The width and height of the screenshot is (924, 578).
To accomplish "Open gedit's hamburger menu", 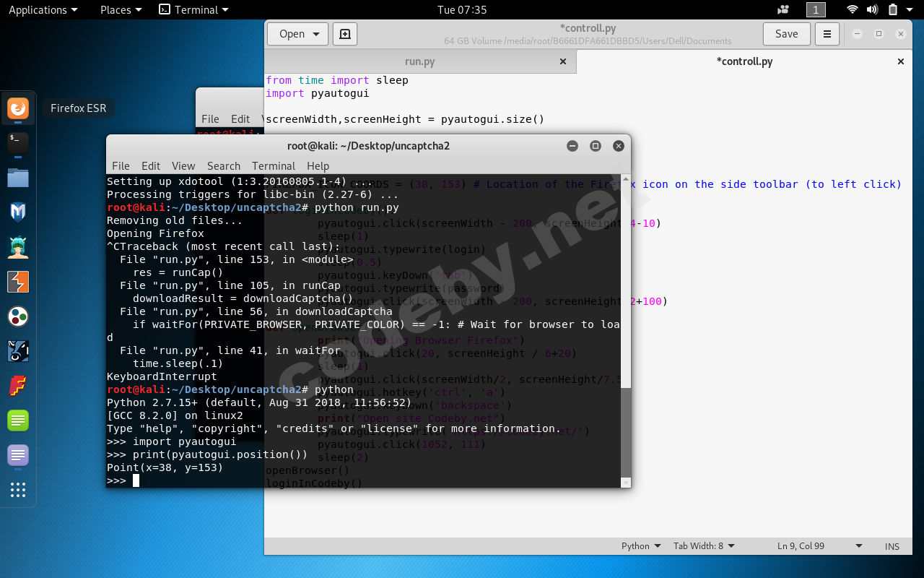I will coord(827,33).
